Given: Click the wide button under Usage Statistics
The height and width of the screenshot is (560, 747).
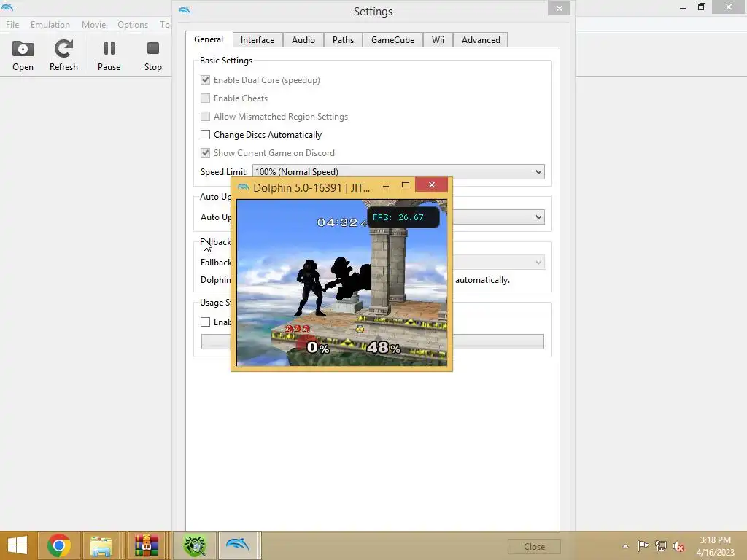Looking at the screenshot, I should pos(498,341).
